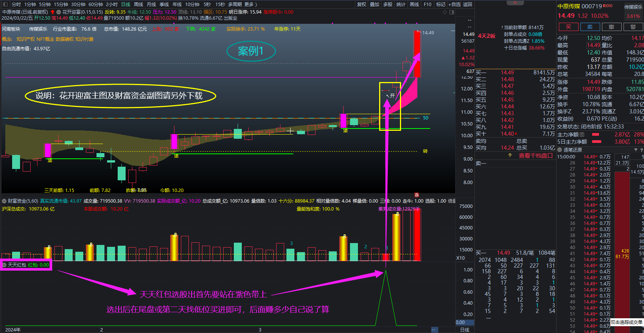Click the 撤 cancel order button
This screenshot has height=333, width=644.
click(x=611, y=27)
